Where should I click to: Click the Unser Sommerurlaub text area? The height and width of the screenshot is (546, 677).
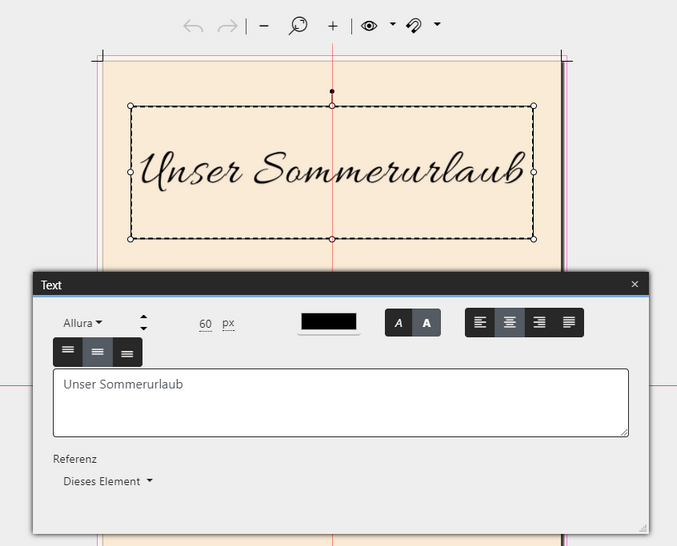pos(340,402)
